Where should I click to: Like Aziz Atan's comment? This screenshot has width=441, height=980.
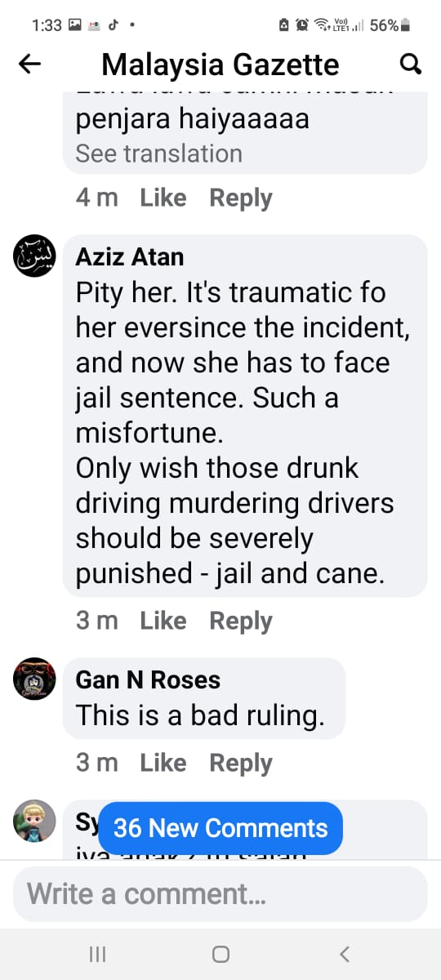tap(163, 621)
